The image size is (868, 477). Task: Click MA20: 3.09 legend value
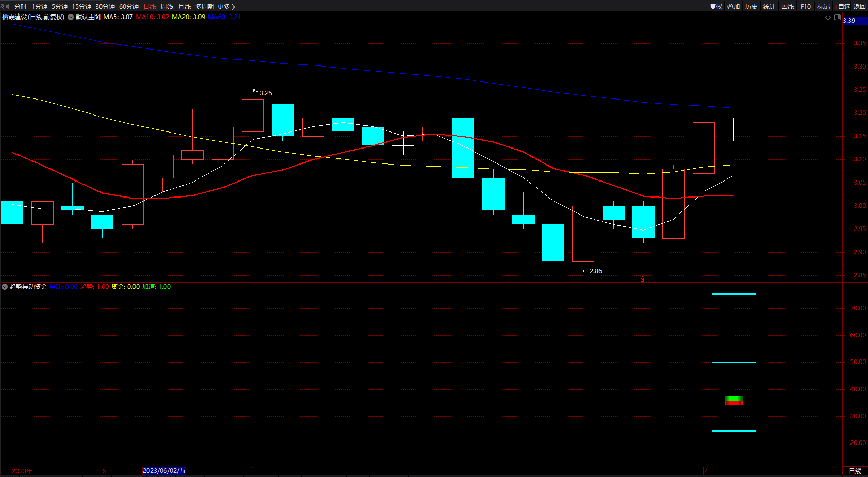coord(188,17)
